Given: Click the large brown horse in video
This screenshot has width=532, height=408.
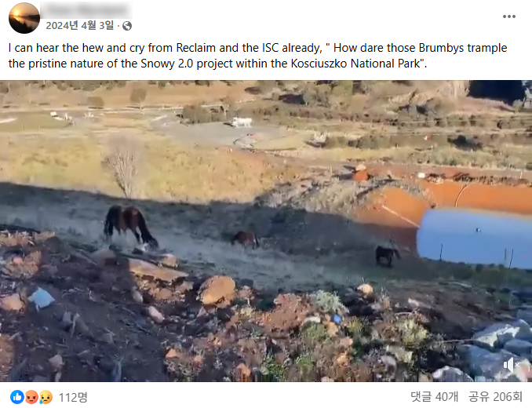Looking at the screenshot, I should click(130, 225).
